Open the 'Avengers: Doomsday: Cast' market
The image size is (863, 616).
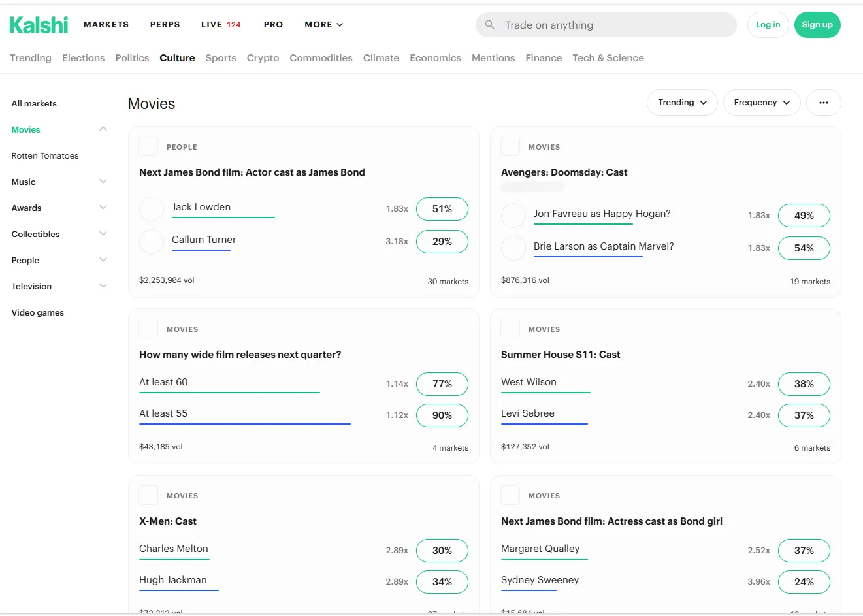tap(564, 172)
